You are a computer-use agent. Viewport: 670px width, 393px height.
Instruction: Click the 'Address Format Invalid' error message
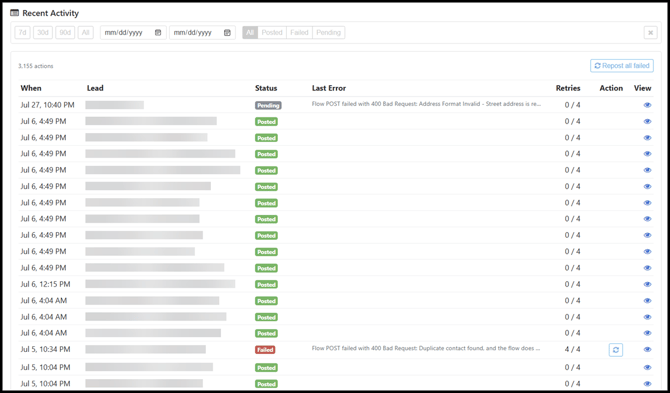[426, 104]
